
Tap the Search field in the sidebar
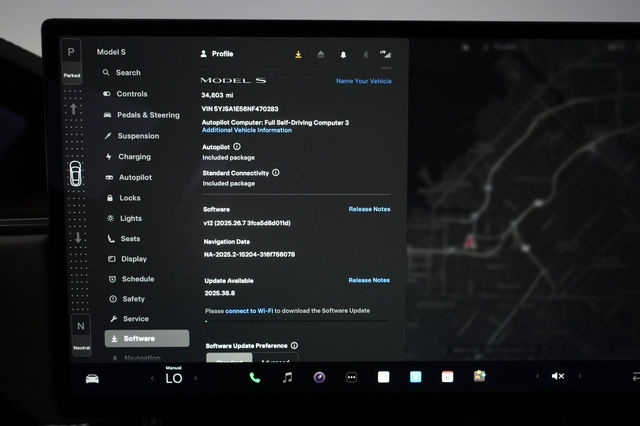click(x=128, y=73)
